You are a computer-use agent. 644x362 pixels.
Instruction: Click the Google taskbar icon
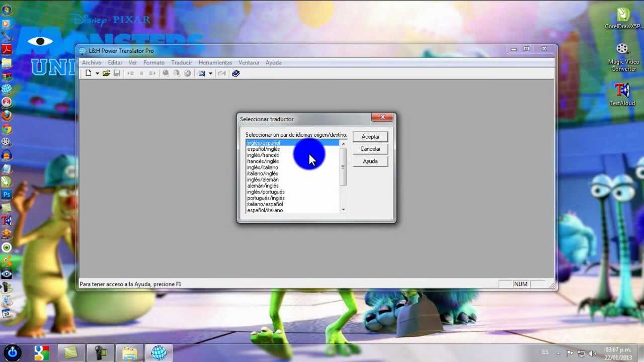tap(42, 353)
